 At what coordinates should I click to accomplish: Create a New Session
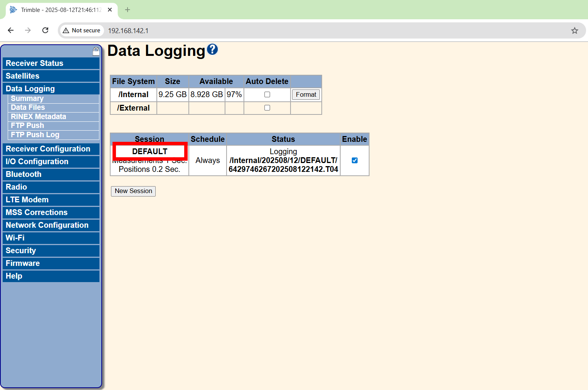pos(133,191)
